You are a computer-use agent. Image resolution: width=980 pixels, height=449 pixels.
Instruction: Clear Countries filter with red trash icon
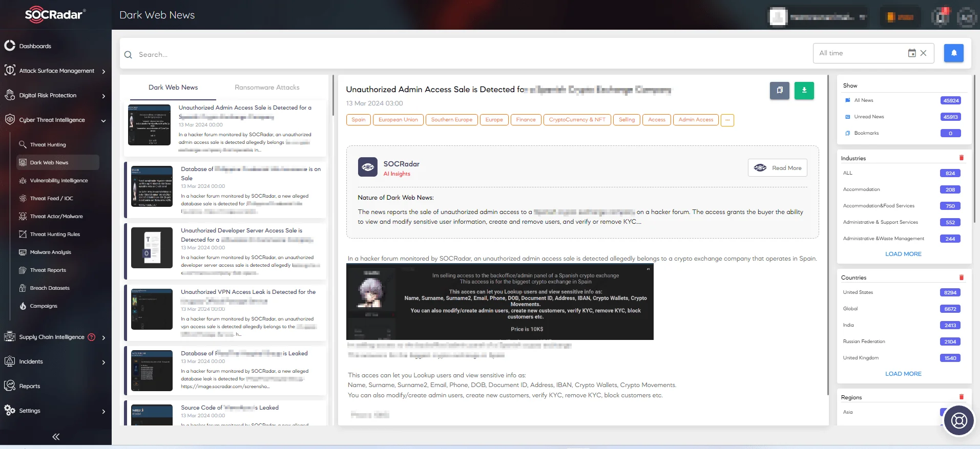(x=962, y=277)
